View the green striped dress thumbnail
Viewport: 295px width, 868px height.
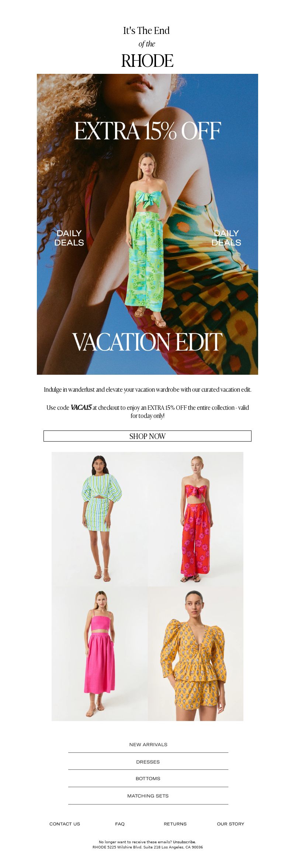point(100,519)
